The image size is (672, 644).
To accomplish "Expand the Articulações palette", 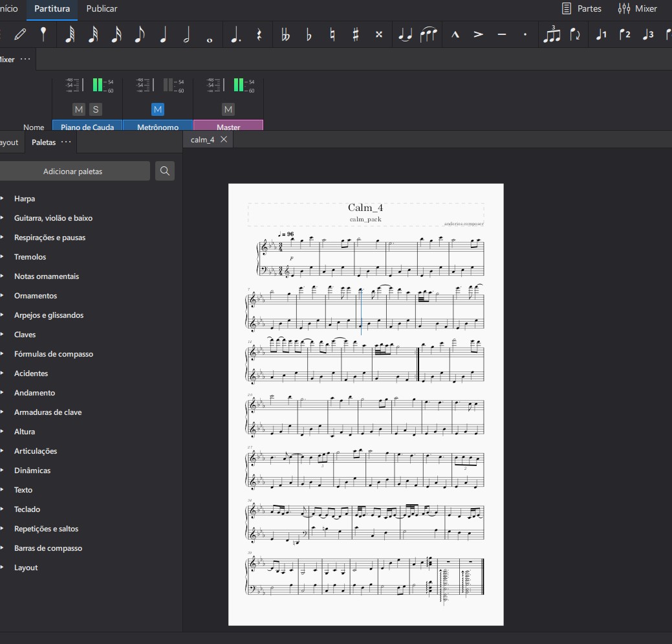I will pos(36,451).
